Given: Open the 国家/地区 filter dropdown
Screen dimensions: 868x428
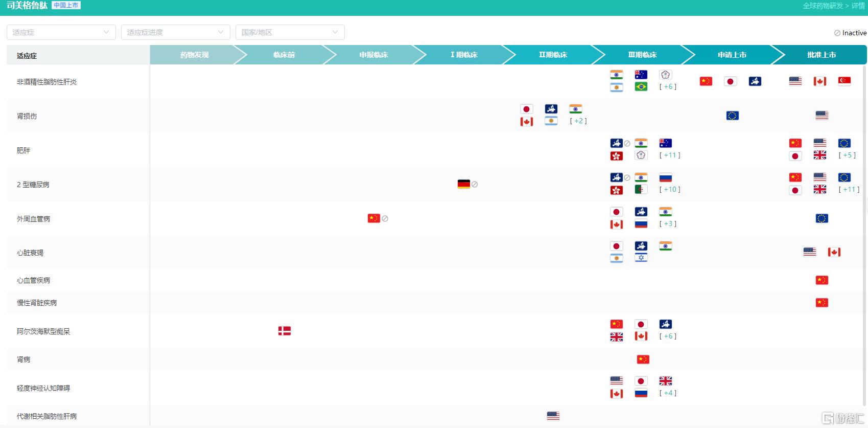Looking at the screenshot, I should coord(290,32).
